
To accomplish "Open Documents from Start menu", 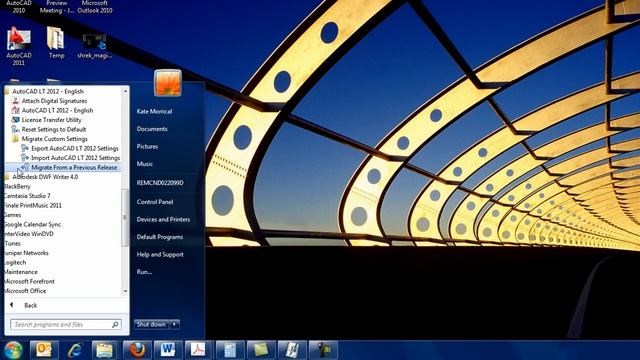I will click(x=152, y=129).
